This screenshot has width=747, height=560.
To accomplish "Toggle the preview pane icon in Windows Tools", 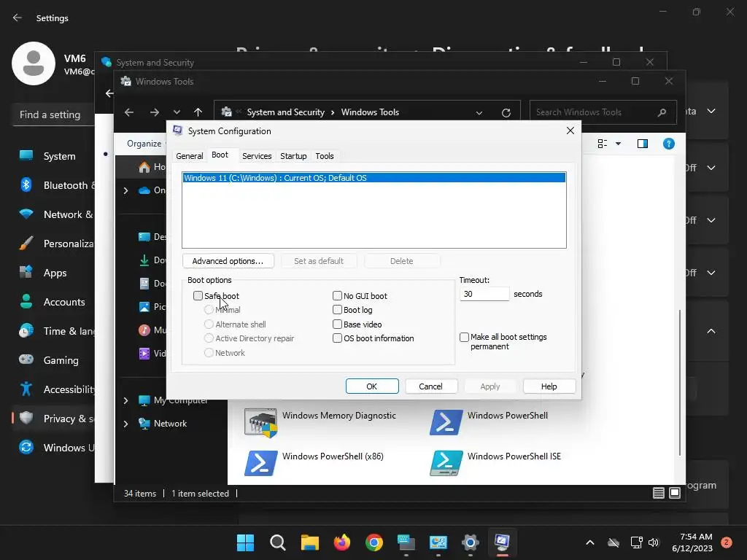I will coord(642,144).
